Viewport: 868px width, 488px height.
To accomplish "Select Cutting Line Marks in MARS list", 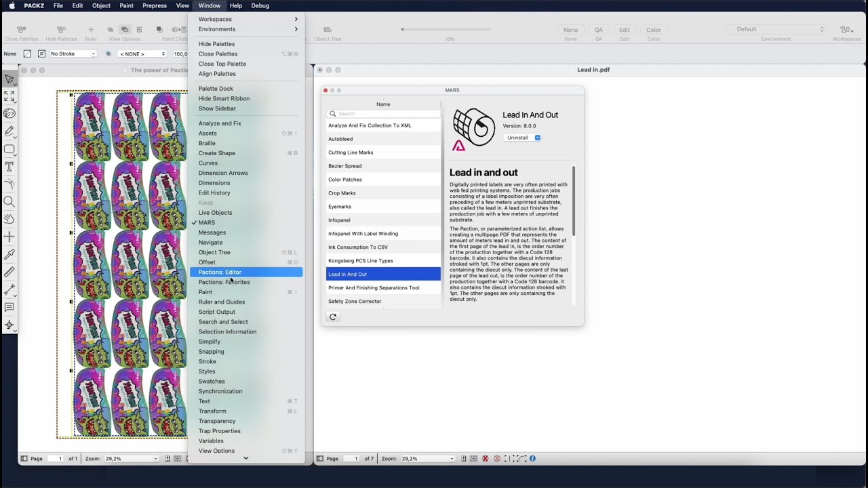I will [x=383, y=152].
